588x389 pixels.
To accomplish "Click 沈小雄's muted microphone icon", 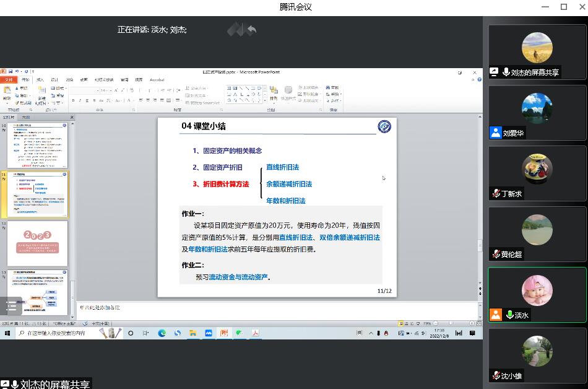I will [496, 376].
